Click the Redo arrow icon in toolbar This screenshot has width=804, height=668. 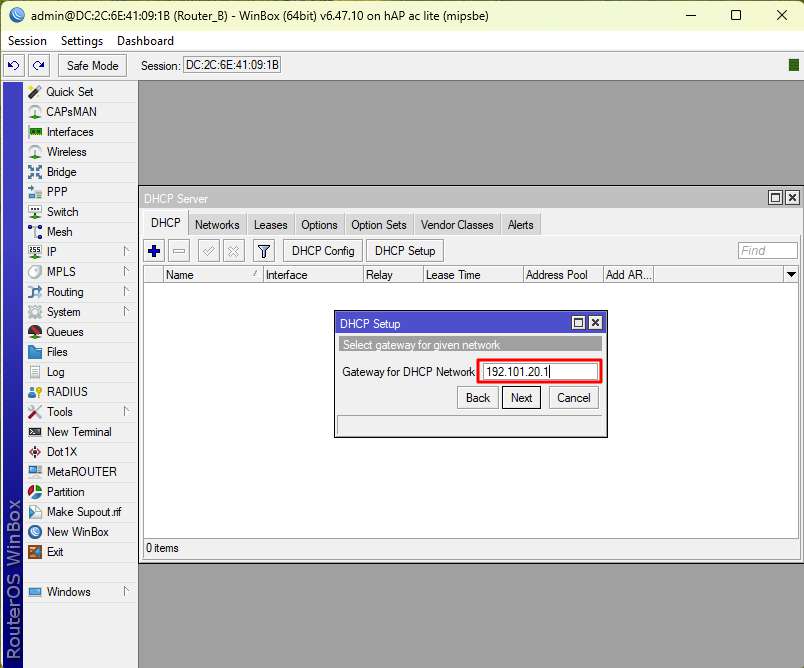(x=38, y=65)
